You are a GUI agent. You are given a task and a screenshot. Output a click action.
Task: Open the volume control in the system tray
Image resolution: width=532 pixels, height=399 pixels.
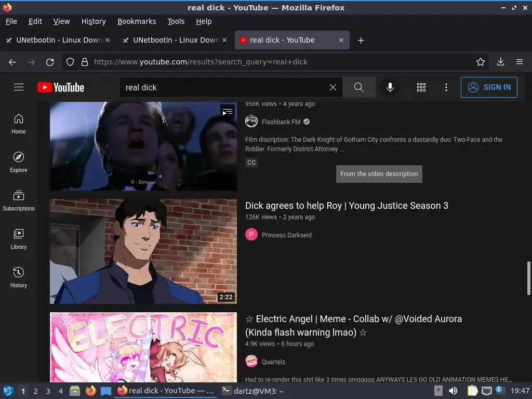point(453,391)
